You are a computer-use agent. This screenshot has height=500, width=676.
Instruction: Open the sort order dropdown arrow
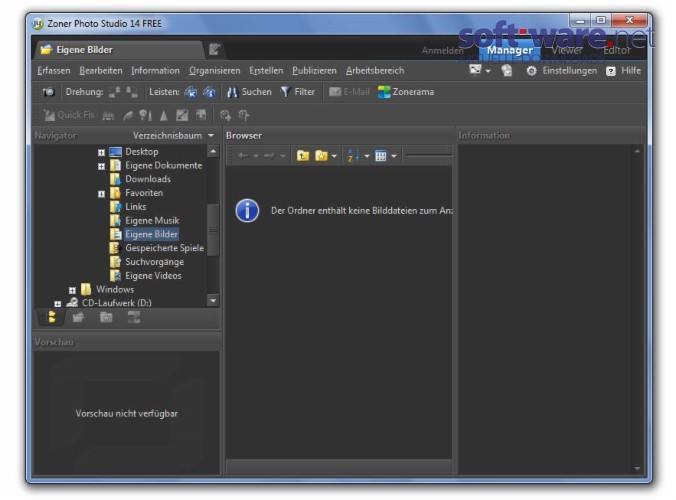point(367,156)
